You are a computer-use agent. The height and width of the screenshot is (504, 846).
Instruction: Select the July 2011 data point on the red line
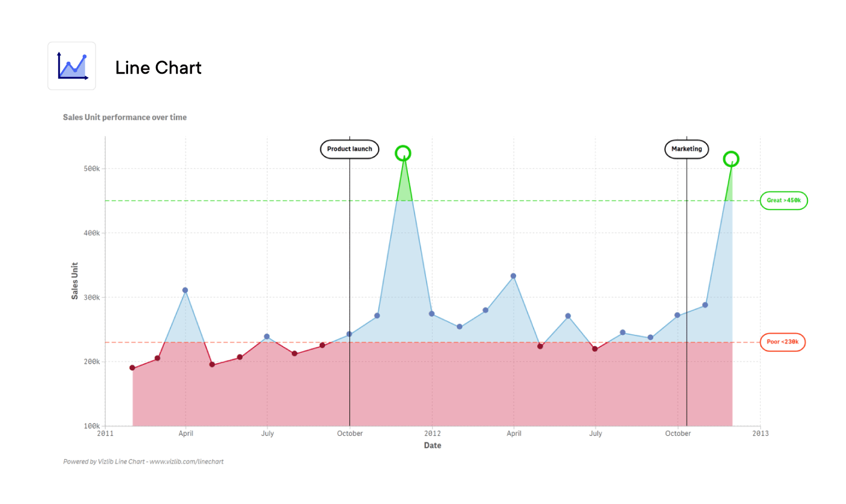[x=268, y=336]
